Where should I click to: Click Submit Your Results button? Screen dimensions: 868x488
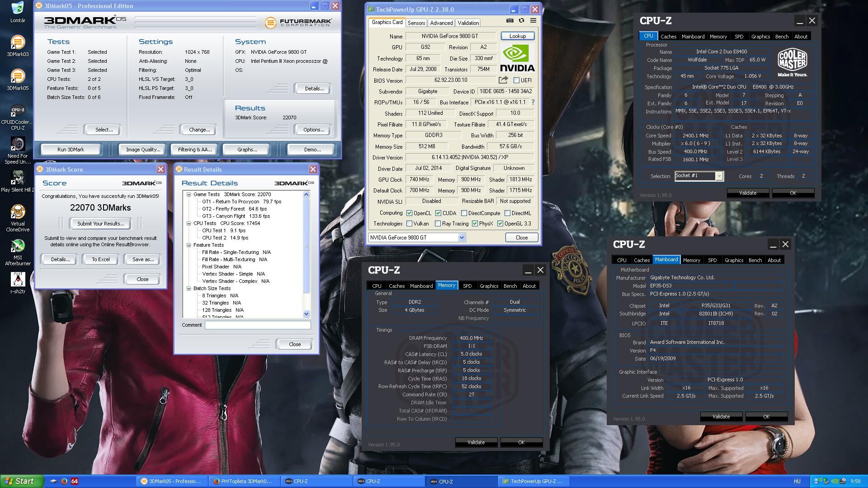tap(100, 224)
